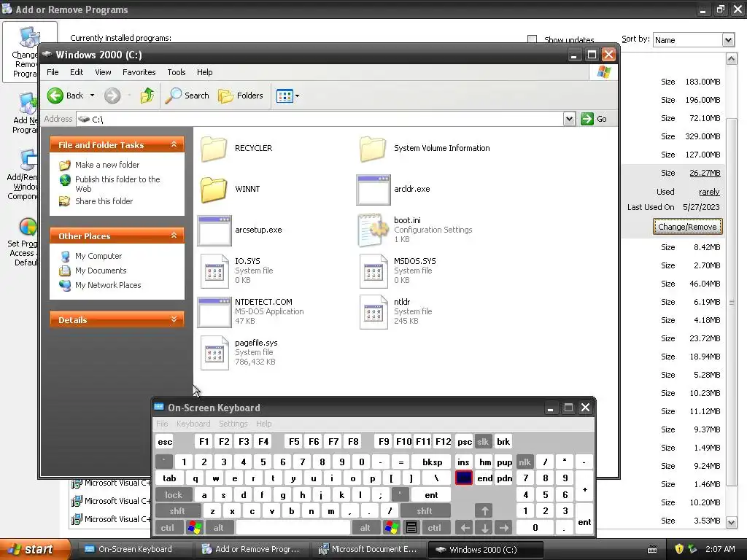Click the application menu key on keyboard
This screenshot has width=747, height=560.
click(x=411, y=528)
